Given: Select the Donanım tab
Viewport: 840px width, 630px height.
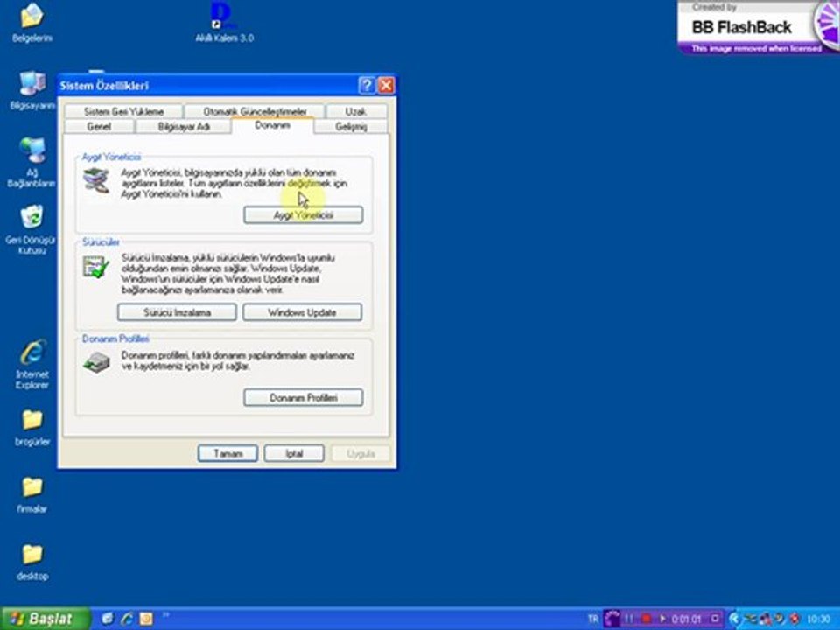Looking at the screenshot, I should pyautogui.click(x=273, y=125).
